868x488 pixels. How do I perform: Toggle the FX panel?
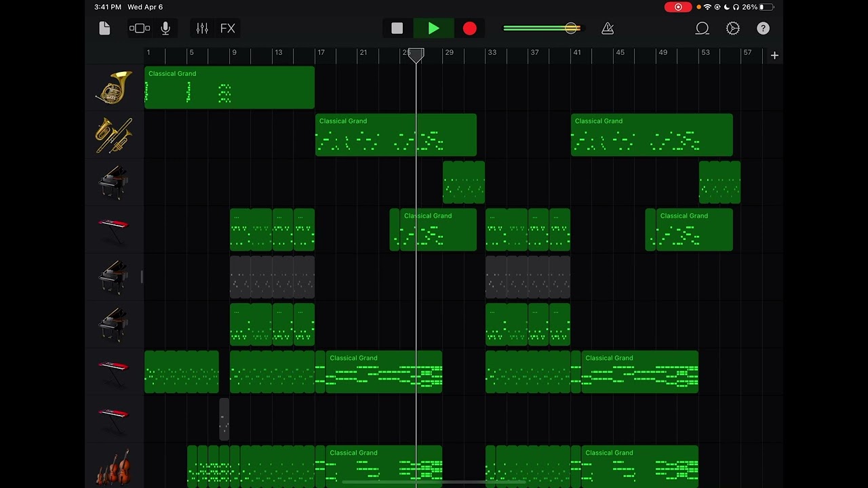tap(228, 28)
